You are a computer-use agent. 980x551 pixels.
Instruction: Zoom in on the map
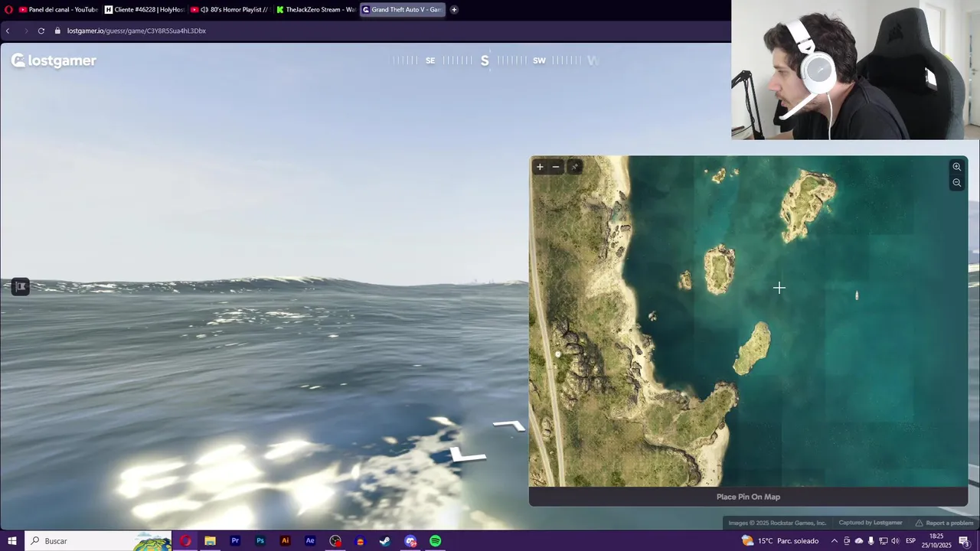tap(956, 167)
